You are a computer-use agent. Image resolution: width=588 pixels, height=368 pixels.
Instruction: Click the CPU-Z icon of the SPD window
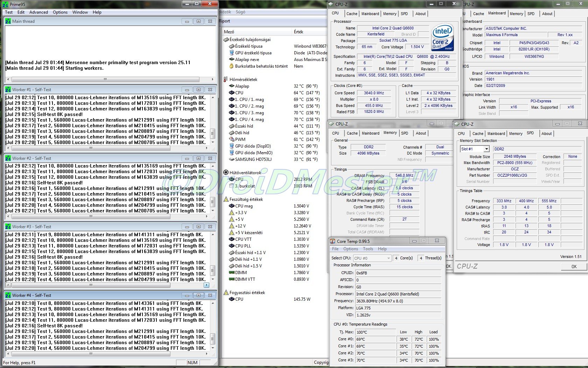click(457, 124)
